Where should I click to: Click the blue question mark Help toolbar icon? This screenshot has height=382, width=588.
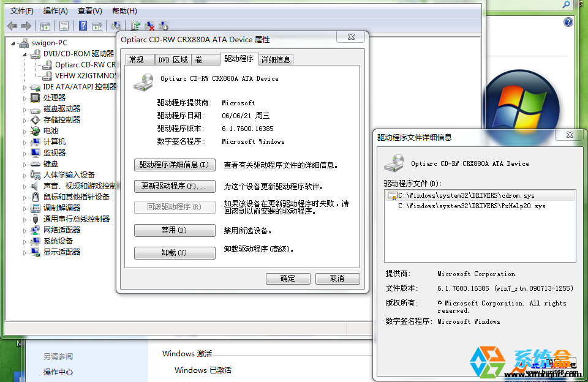pyautogui.click(x=83, y=26)
